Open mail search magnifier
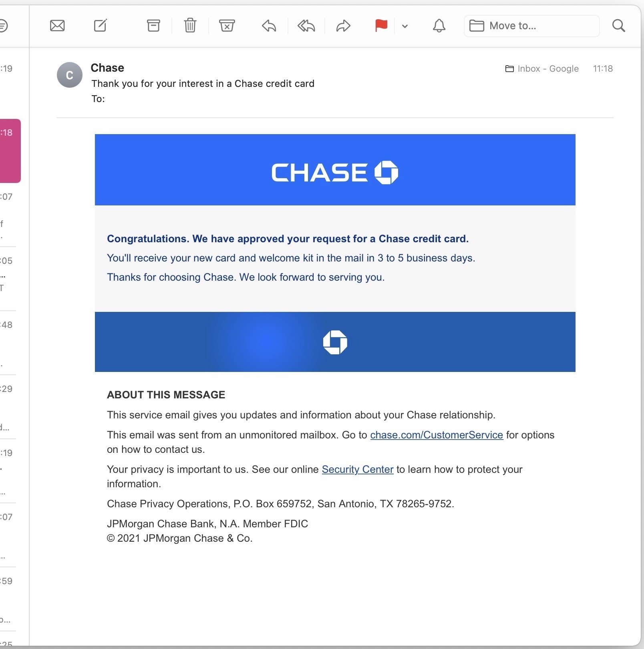This screenshot has height=649, width=644. click(619, 26)
